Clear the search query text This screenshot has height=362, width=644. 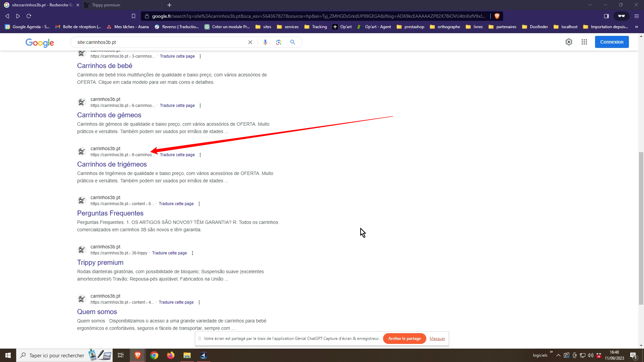[250, 42]
